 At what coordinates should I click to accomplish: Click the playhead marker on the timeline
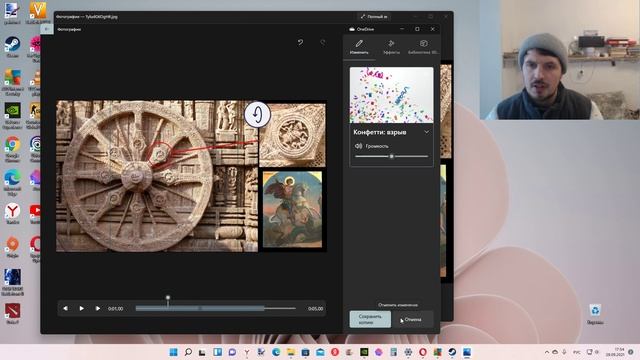(x=168, y=298)
